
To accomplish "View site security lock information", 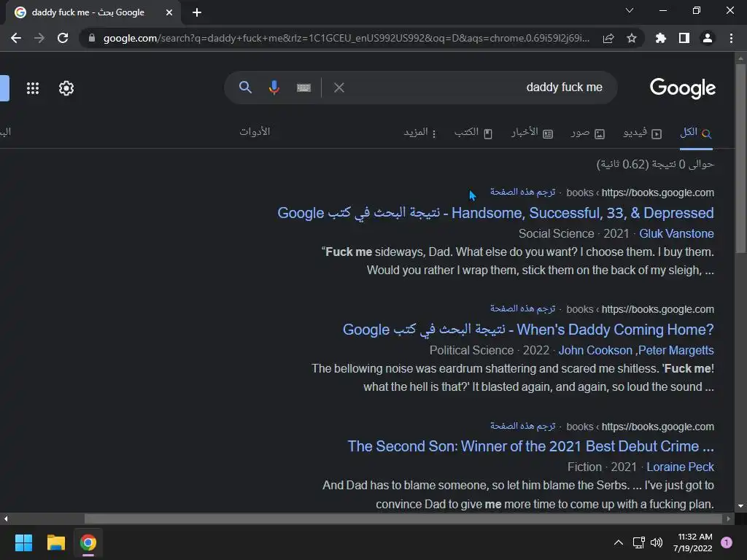I will pyautogui.click(x=91, y=38).
